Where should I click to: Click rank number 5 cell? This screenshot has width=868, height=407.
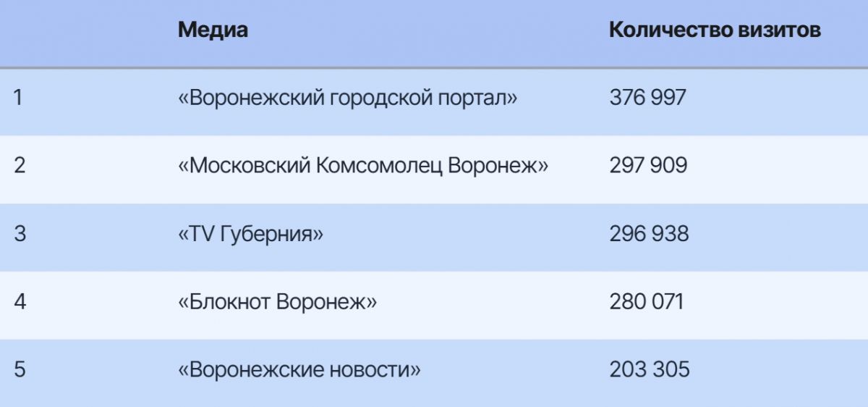pyautogui.click(x=20, y=369)
